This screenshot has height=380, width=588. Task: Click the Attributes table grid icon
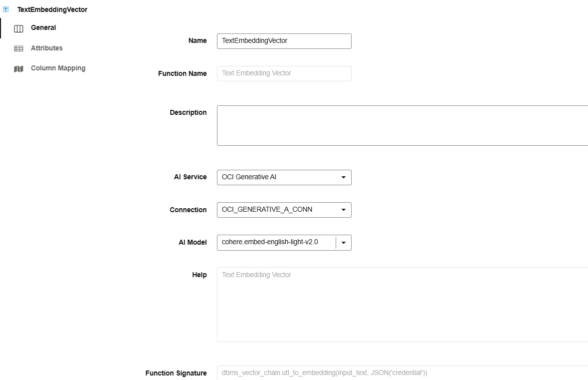[18, 48]
